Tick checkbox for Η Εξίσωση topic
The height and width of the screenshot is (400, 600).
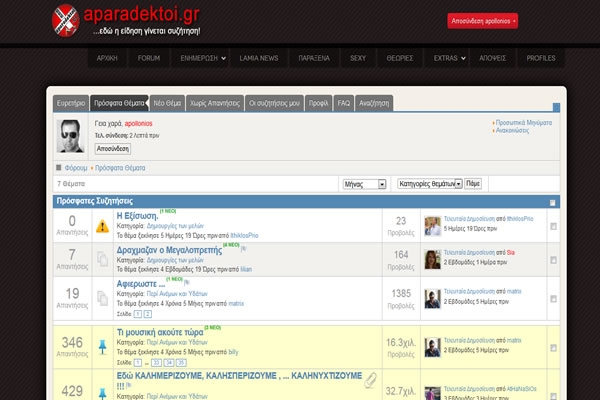coord(553,226)
